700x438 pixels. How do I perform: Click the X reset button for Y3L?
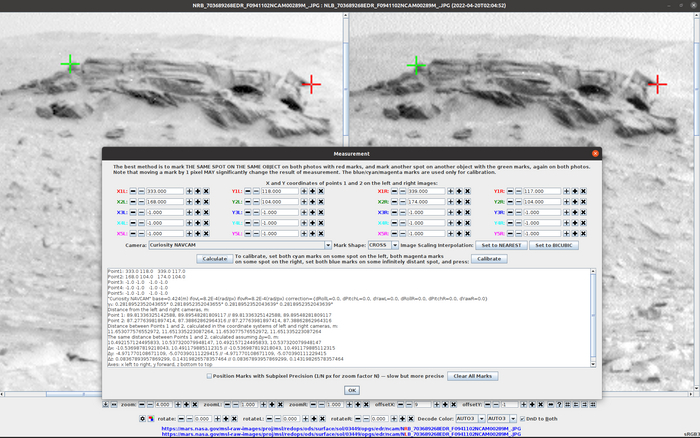point(320,212)
